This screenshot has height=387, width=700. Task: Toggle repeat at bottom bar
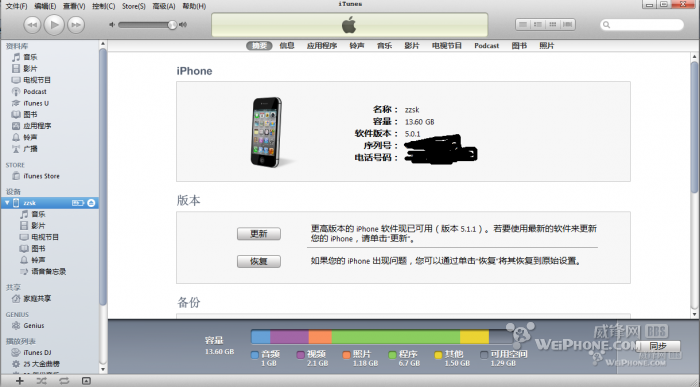click(64, 381)
